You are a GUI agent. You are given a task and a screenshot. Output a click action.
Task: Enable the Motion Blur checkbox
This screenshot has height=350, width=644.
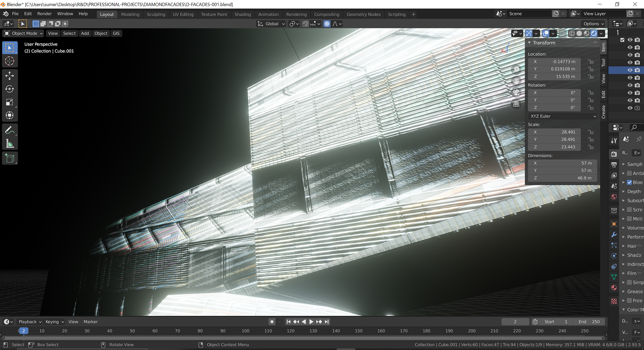click(x=630, y=219)
